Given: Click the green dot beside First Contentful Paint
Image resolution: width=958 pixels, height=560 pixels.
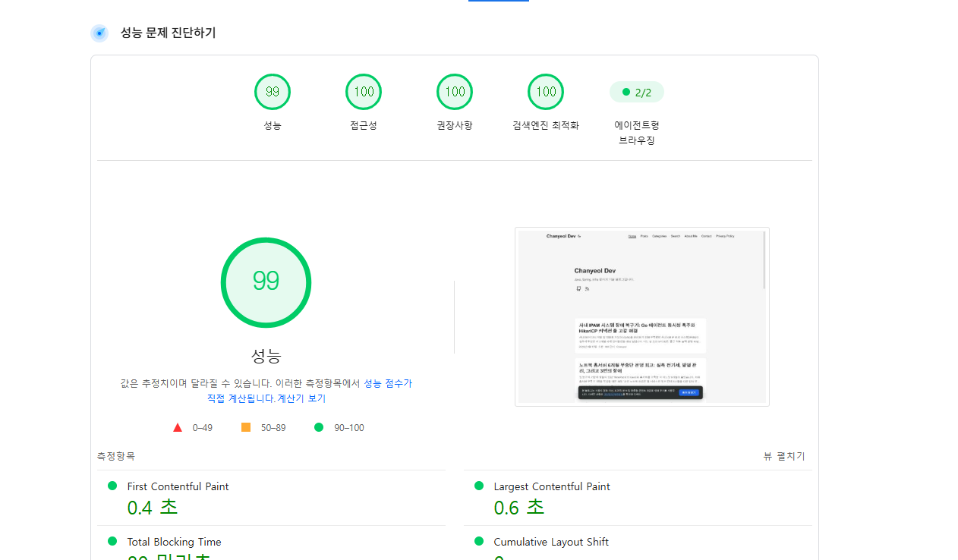Looking at the screenshot, I should pyautogui.click(x=112, y=486).
